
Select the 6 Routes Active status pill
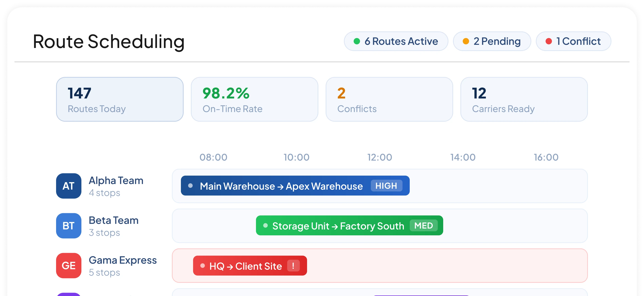point(396,41)
